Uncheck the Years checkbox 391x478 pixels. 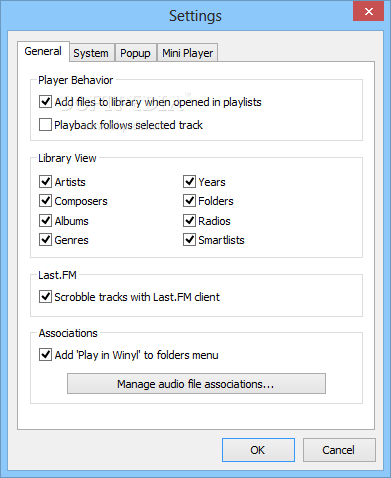coord(189,182)
